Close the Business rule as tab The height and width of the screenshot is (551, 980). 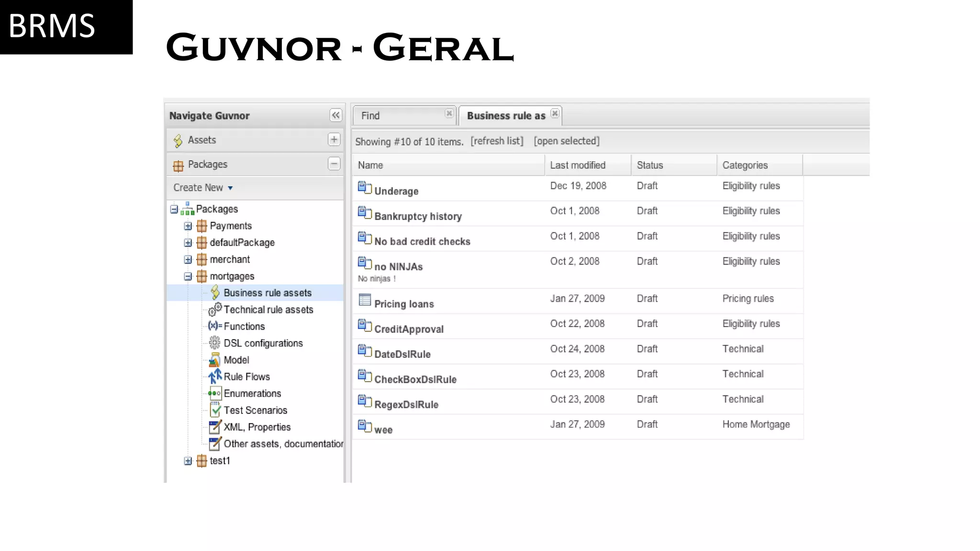pyautogui.click(x=555, y=113)
